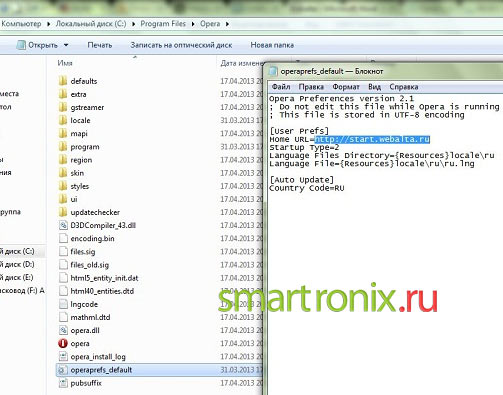Viewport: 503px width, 395px height.
Task: Select drive (D:) in navigation pane
Action: 17,264
